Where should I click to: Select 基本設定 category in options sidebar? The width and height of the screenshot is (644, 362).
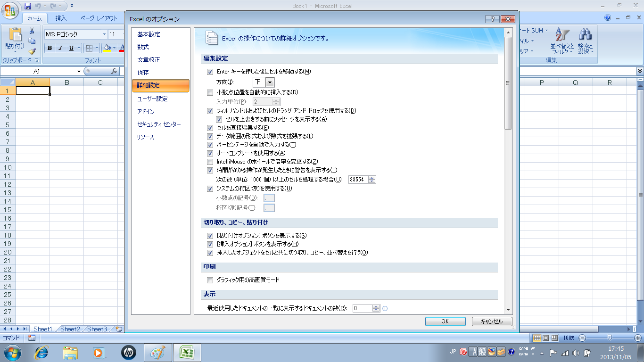(149, 34)
